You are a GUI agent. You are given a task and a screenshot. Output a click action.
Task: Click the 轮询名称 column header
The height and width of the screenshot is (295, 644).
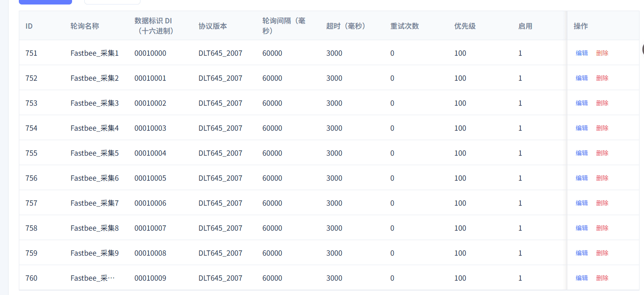pos(85,26)
